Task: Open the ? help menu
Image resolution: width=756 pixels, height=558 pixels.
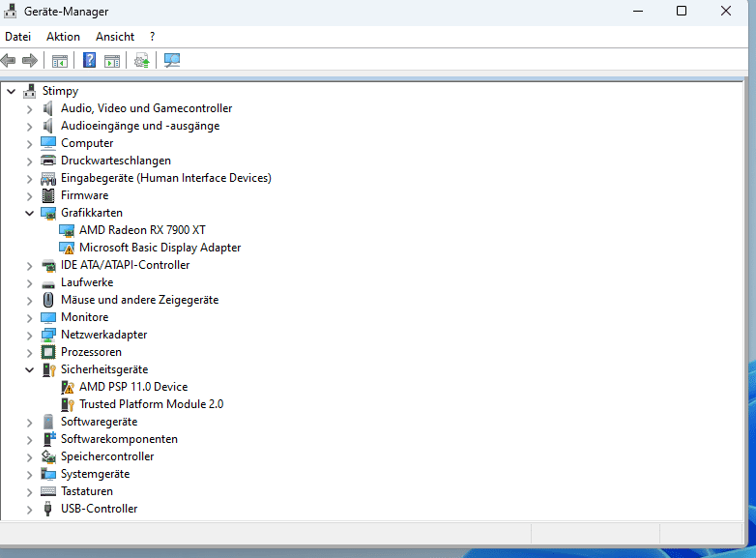Action: 153,37
